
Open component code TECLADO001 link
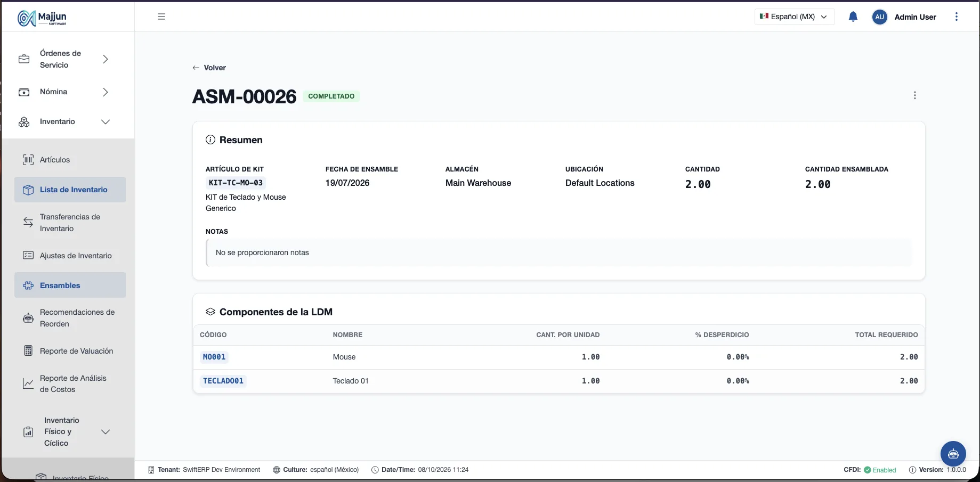pyautogui.click(x=223, y=381)
